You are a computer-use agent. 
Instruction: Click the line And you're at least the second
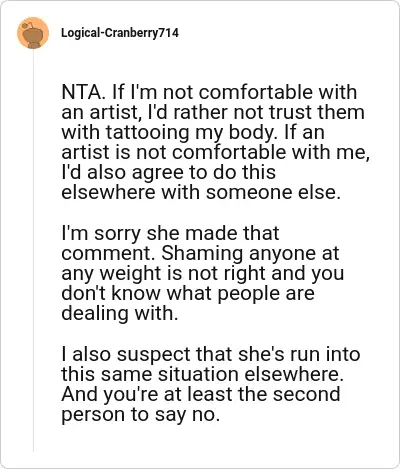coord(201,394)
